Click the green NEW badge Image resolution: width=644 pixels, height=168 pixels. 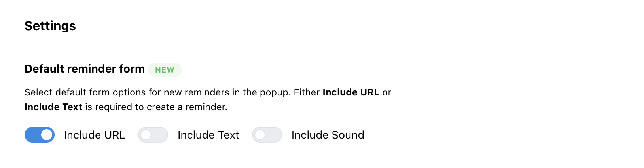coord(165,70)
